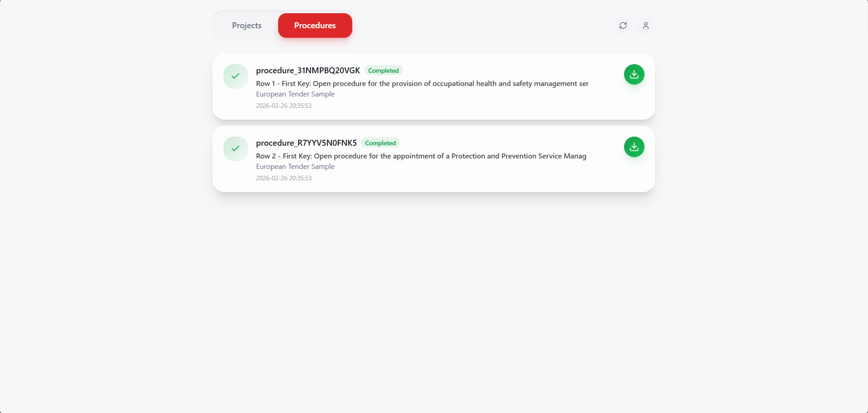The height and width of the screenshot is (413, 868).
Task: Click the refresh icon in the header
Action: 623,25
